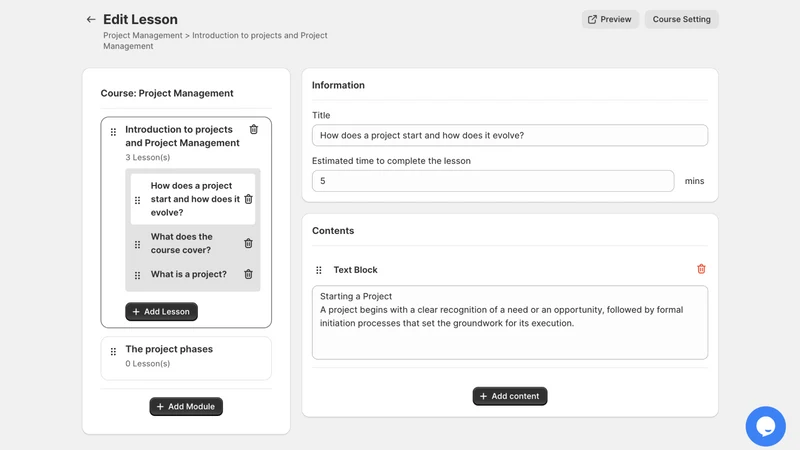Click the Text Block drag handle
Image resolution: width=800 pixels, height=450 pixels.
319,270
